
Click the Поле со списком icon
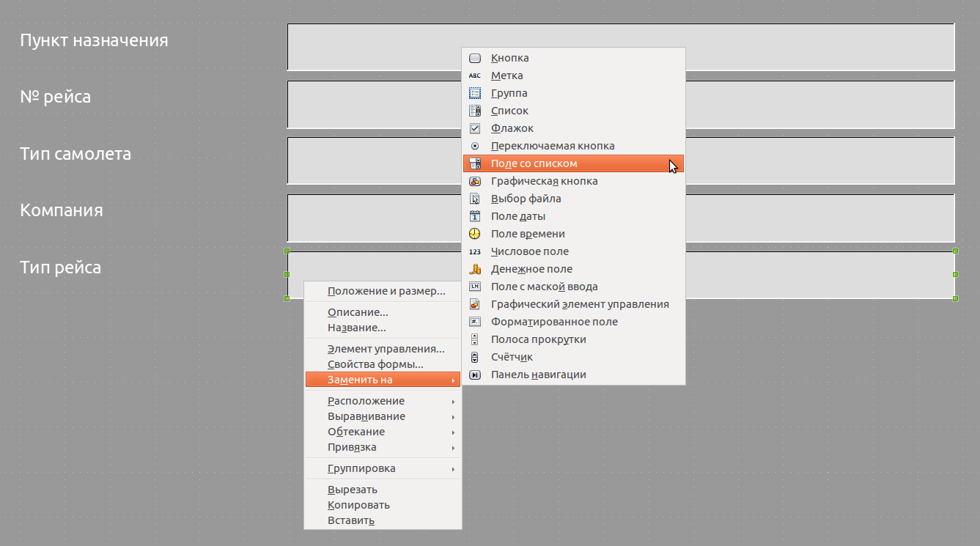point(475,163)
